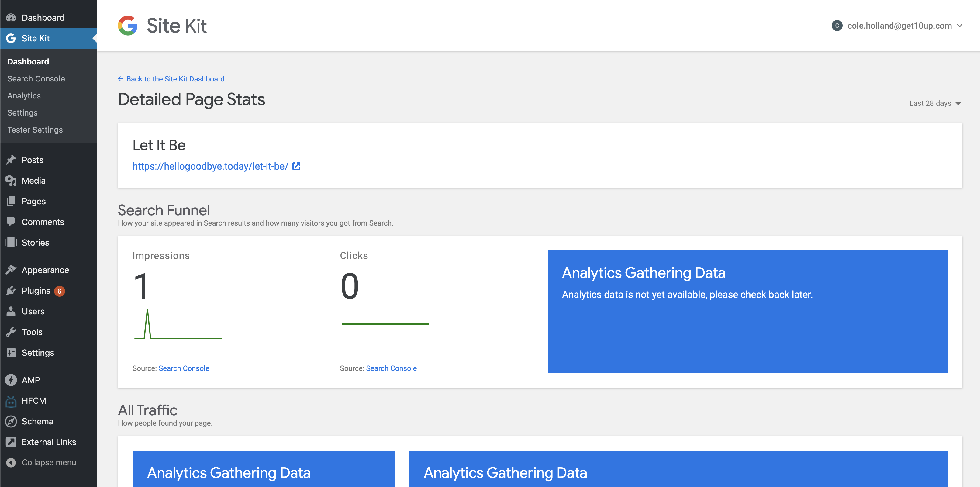980x487 pixels.
Task: Click the All Traffic section heading
Action: click(x=148, y=410)
